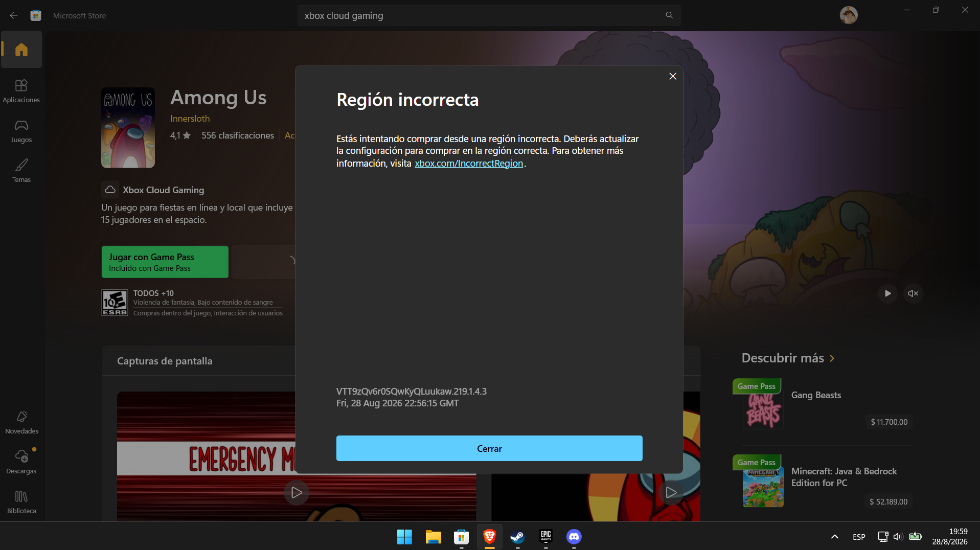Open Discord from the taskbar

574,537
